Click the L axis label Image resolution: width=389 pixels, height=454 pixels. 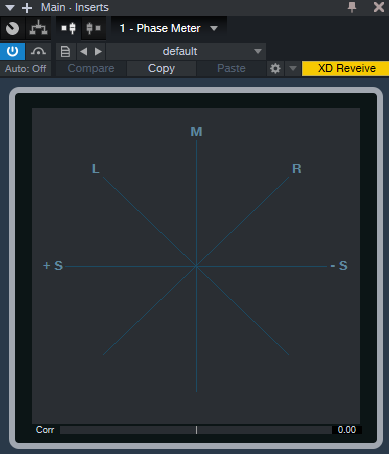96,169
